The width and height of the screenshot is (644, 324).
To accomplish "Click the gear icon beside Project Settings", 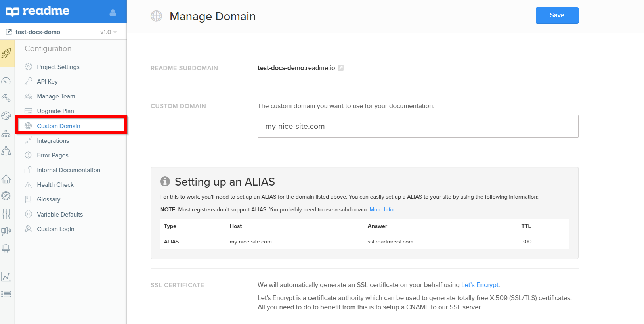I will tap(28, 67).
